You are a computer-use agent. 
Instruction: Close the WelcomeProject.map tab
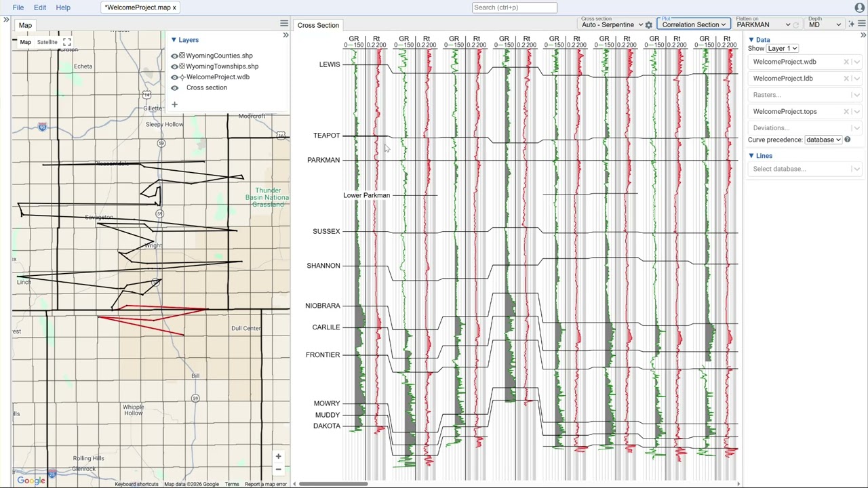pyautogui.click(x=174, y=7)
